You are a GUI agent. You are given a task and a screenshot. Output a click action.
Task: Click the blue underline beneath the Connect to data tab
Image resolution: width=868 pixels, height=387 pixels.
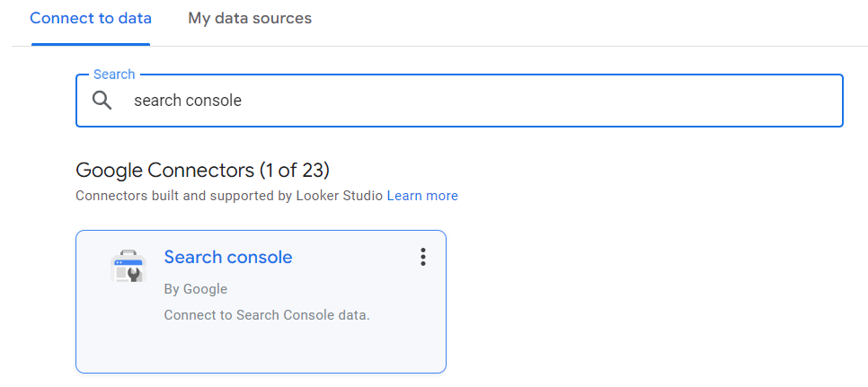91,44
